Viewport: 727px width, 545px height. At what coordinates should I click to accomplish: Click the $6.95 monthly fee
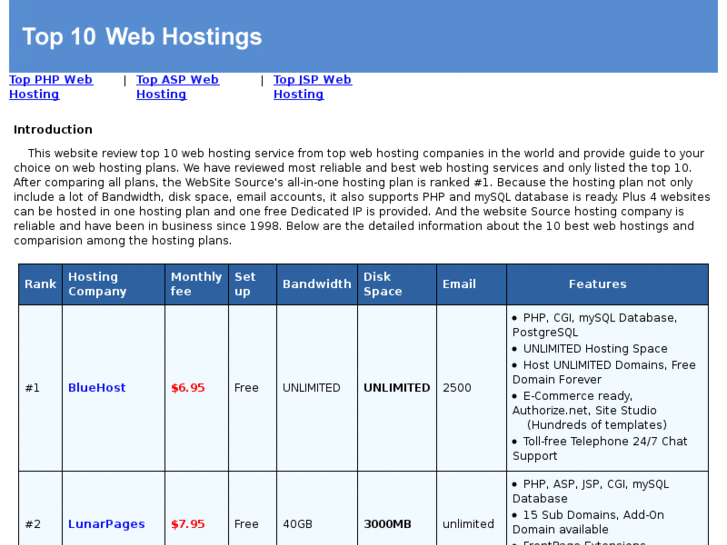point(188,388)
